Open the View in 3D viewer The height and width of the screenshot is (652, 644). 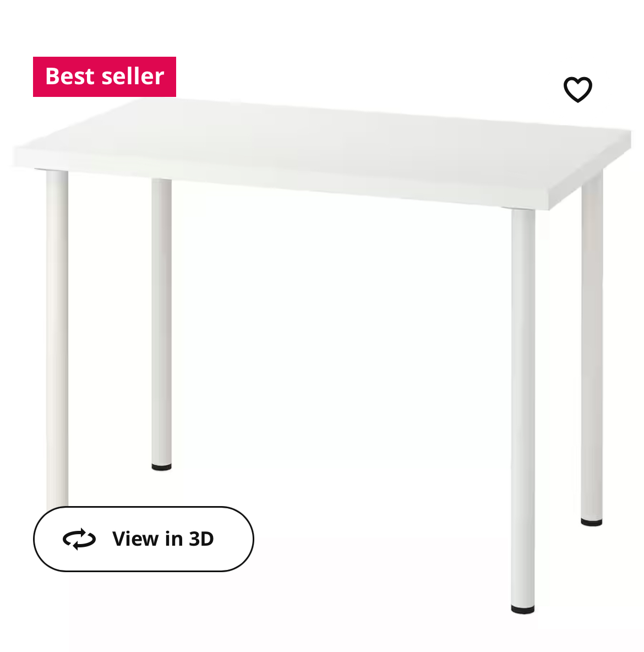(144, 539)
